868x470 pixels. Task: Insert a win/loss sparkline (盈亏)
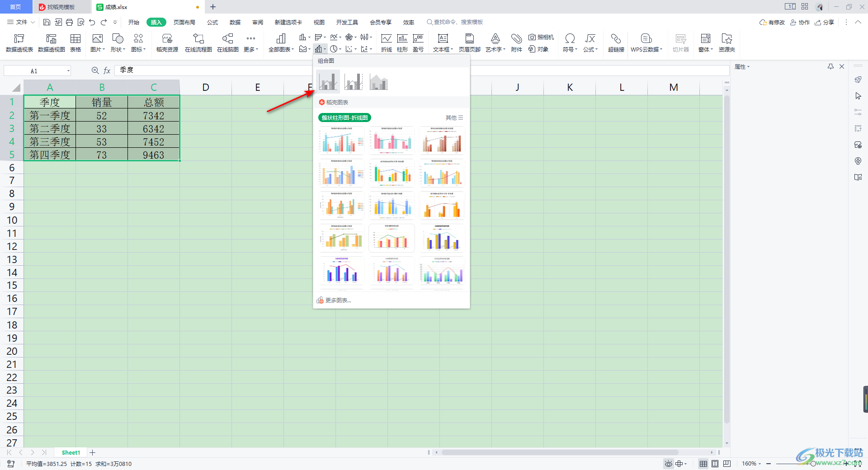pos(418,43)
